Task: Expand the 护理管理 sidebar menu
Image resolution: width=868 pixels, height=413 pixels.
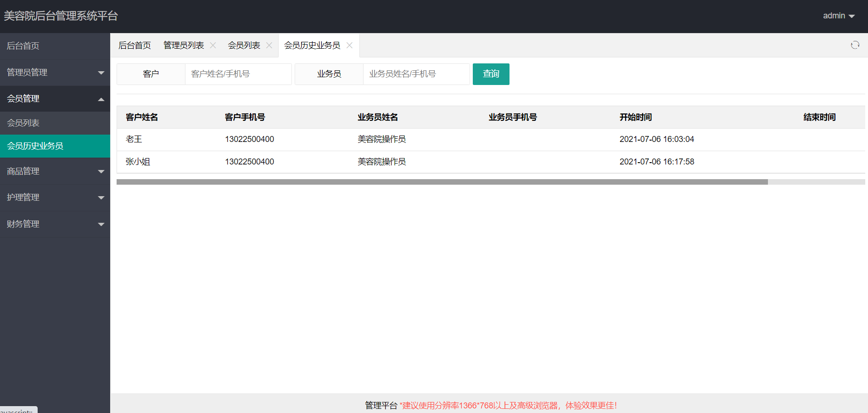Action: [55, 198]
